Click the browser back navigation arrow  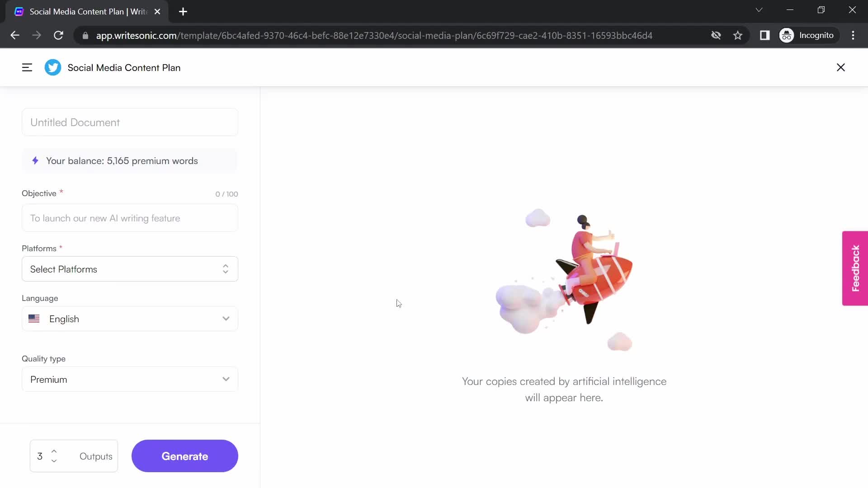point(14,35)
